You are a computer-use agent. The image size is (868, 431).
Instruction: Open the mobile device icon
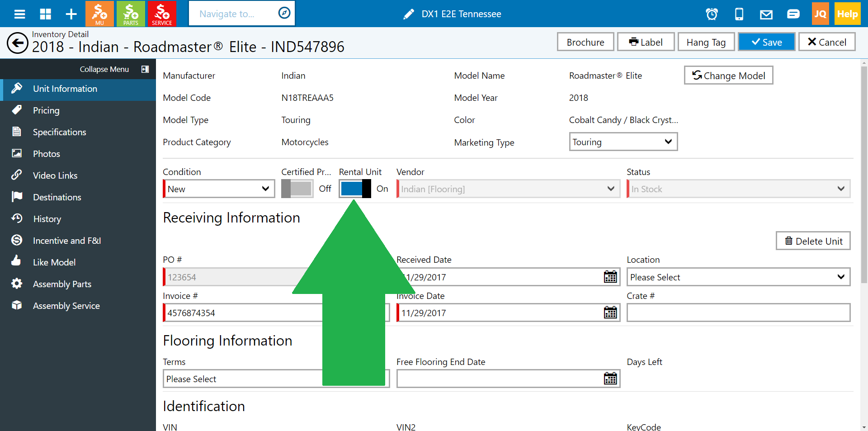coord(739,14)
